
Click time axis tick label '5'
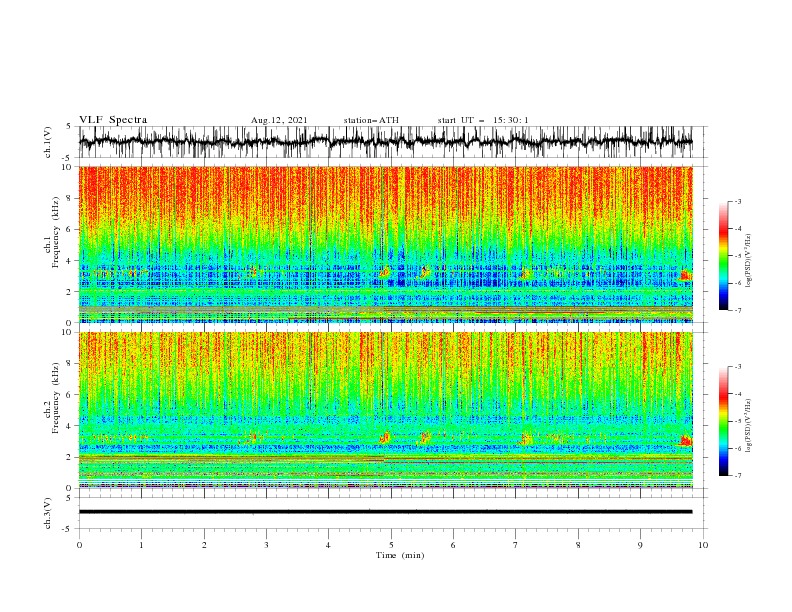point(391,545)
